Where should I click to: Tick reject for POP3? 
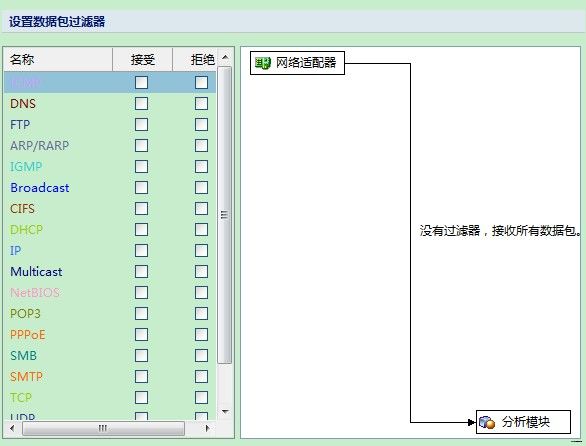[201, 313]
